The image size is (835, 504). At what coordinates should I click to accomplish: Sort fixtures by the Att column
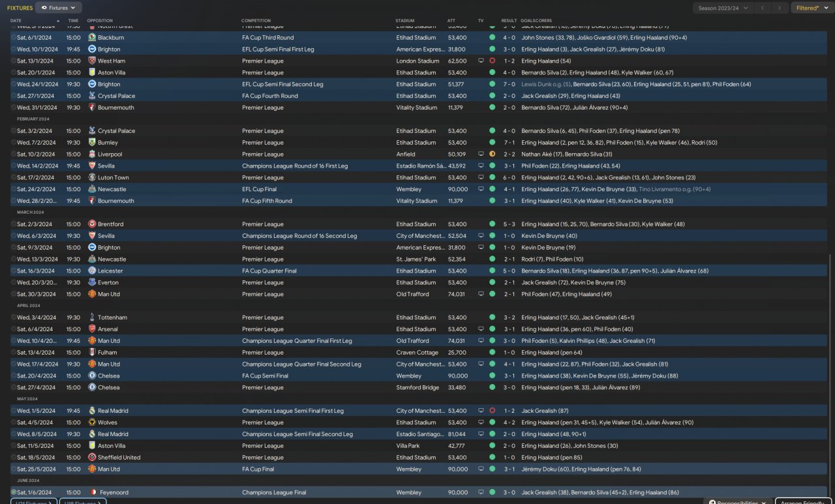click(451, 21)
